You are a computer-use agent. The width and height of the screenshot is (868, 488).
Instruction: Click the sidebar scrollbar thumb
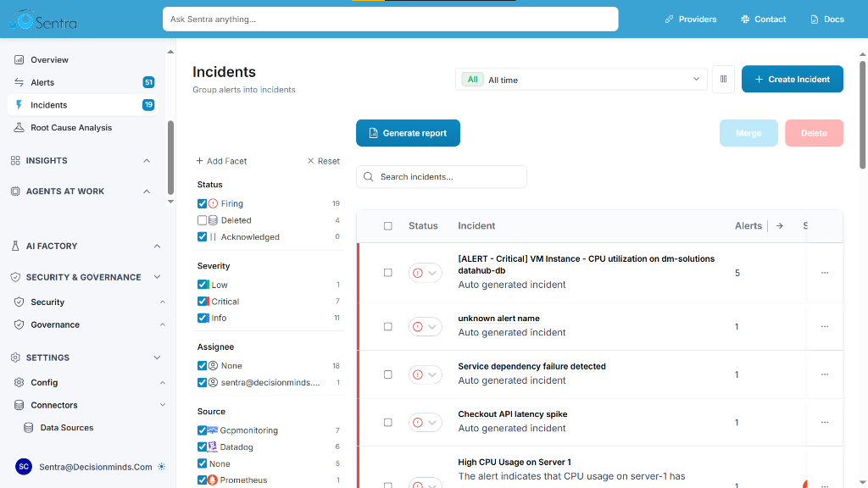[170, 158]
